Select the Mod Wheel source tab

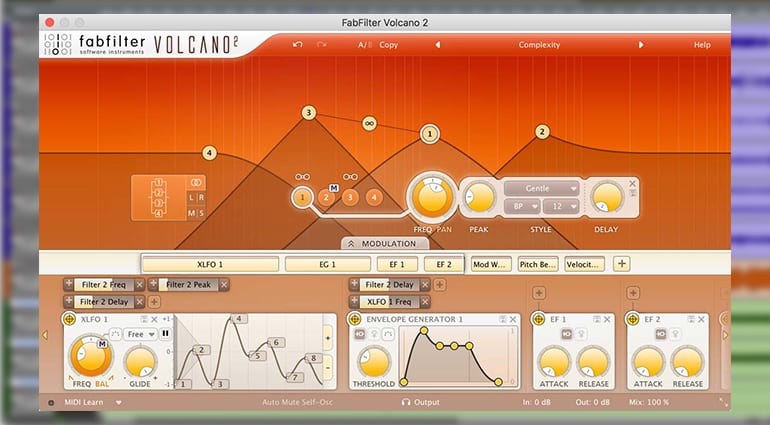(x=491, y=264)
